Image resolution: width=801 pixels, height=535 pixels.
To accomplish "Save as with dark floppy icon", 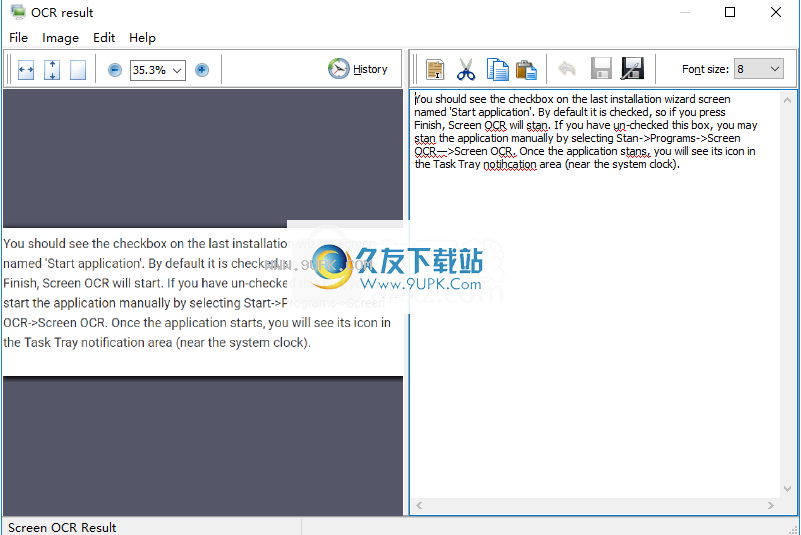I will pos(632,68).
